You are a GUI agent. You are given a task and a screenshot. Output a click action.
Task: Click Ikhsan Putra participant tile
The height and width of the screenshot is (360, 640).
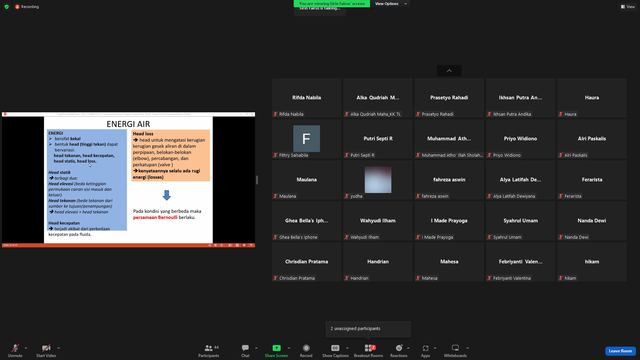(x=520, y=98)
